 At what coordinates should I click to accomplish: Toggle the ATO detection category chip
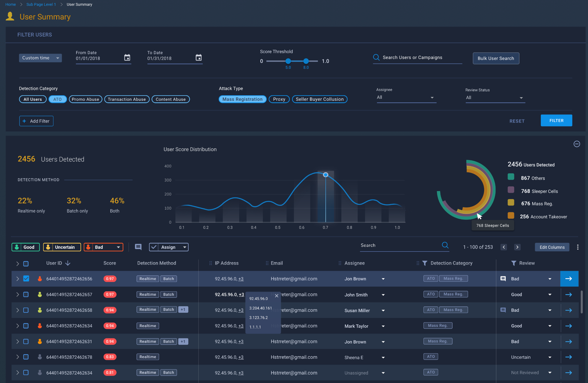tap(57, 99)
